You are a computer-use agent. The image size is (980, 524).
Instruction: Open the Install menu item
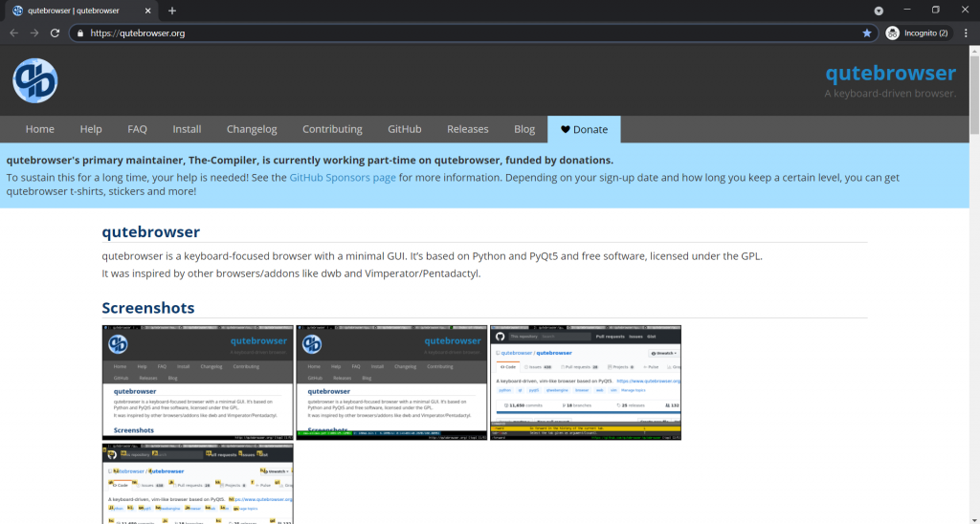[187, 129]
